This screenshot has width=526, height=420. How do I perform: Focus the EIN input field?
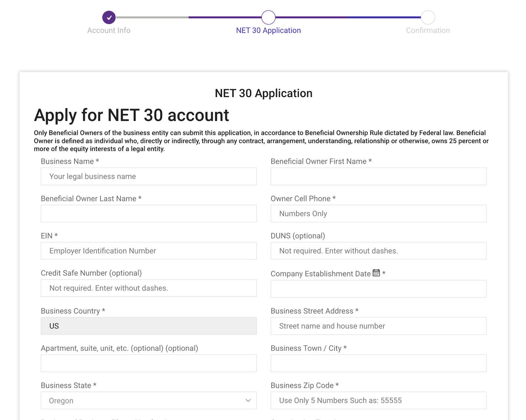pyautogui.click(x=149, y=251)
